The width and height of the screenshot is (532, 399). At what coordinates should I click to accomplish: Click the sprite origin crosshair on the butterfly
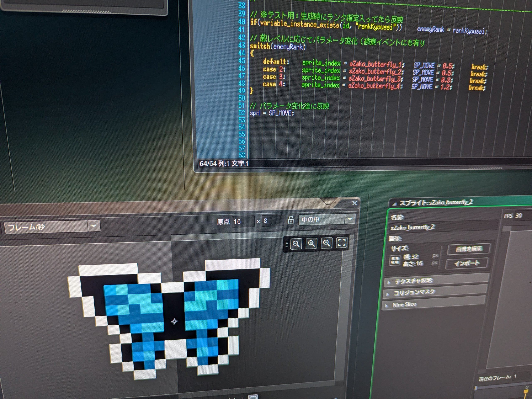[x=174, y=321]
